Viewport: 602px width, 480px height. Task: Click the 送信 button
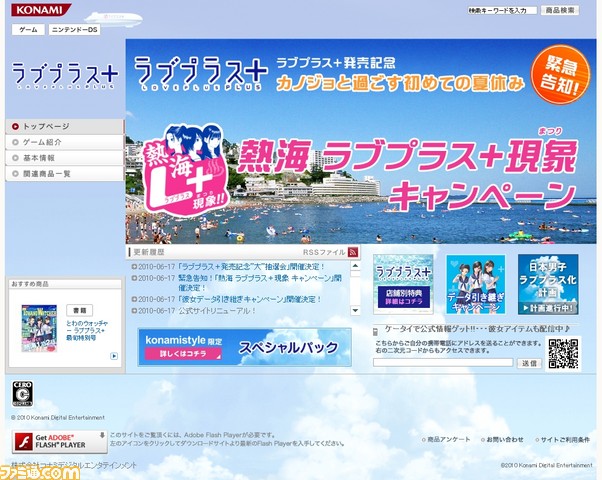pyautogui.click(x=529, y=363)
